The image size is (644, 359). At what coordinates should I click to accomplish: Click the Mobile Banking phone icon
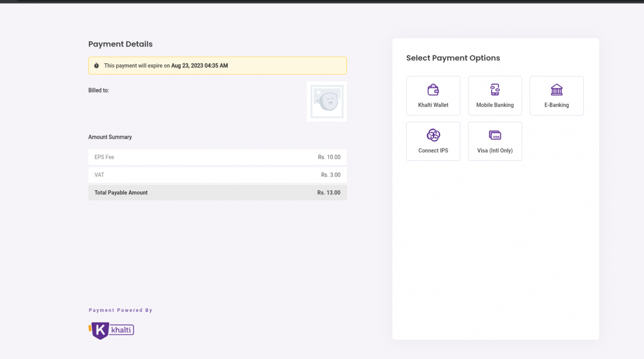[x=495, y=89]
